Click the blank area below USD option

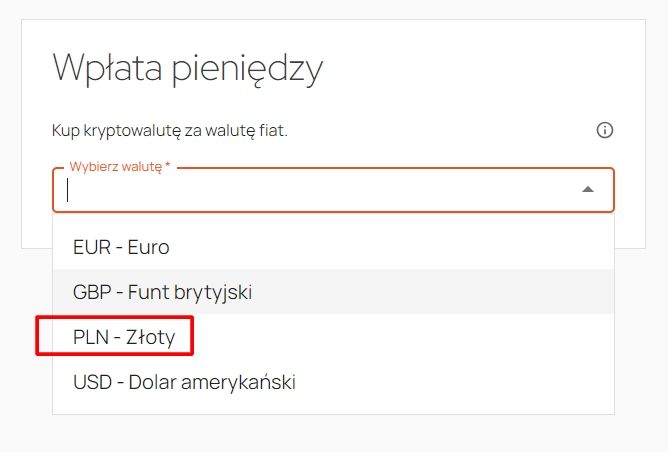[333, 409]
